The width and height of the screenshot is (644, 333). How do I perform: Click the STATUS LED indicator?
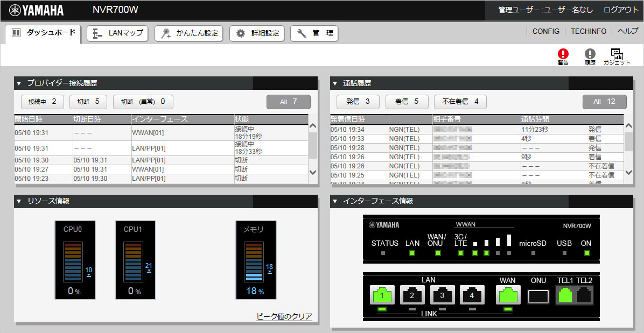click(x=383, y=253)
